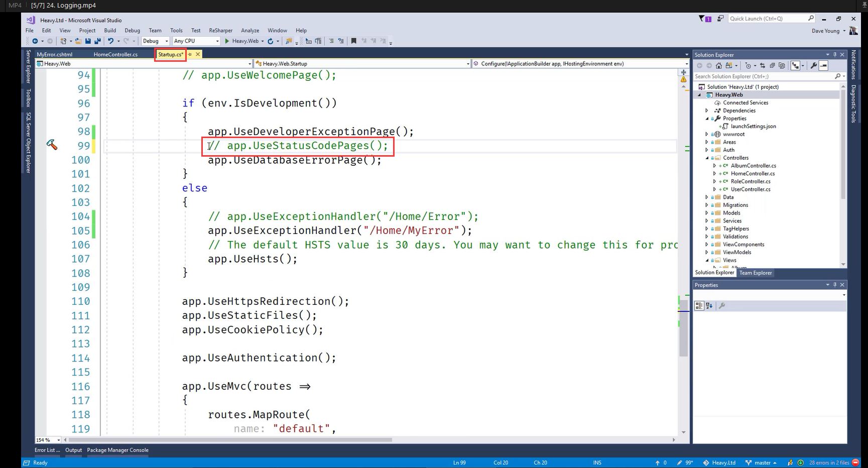868x468 pixels.
Task: Switch to the HomeController.cs tab
Action: pyautogui.click(x=115, y=54)
